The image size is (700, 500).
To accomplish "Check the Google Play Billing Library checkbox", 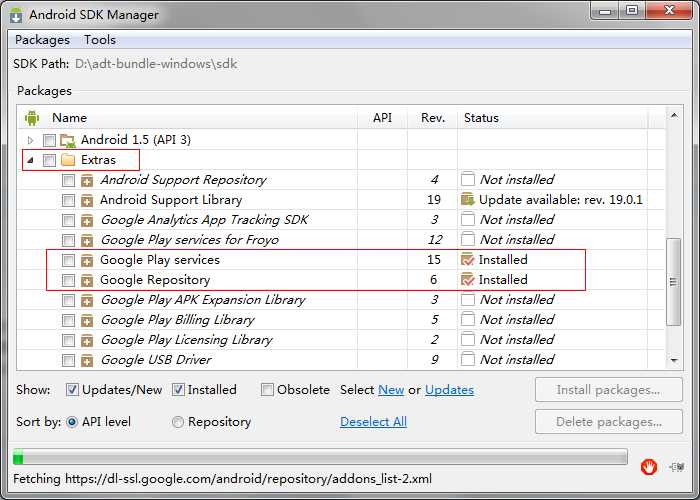I will (x=68, y=321).
